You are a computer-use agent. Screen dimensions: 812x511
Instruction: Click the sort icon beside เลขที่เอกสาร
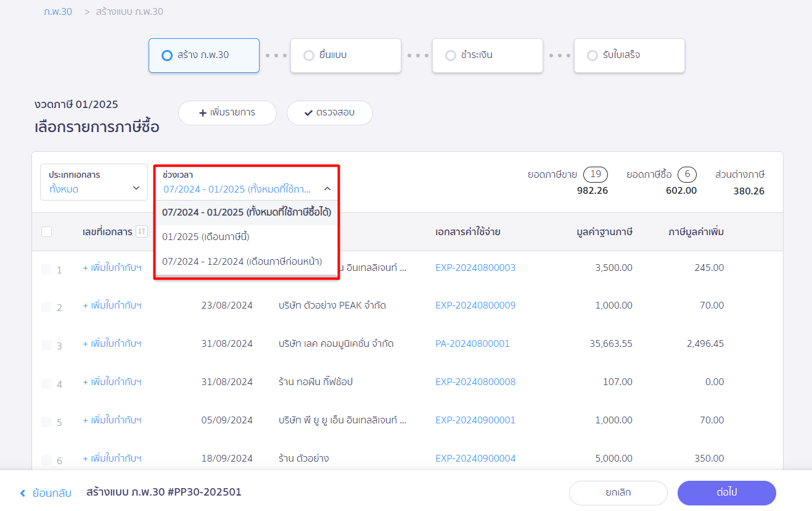[142, 231]
